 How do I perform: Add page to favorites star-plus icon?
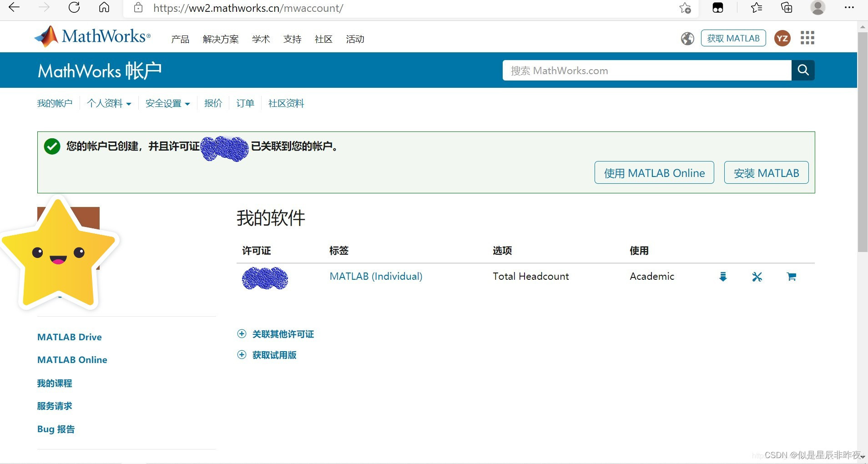685,8
